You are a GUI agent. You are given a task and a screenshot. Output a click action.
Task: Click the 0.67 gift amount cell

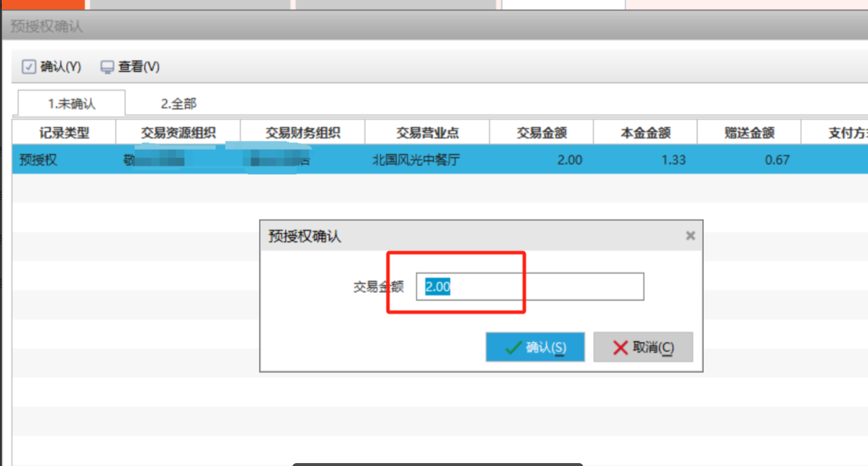777,160
